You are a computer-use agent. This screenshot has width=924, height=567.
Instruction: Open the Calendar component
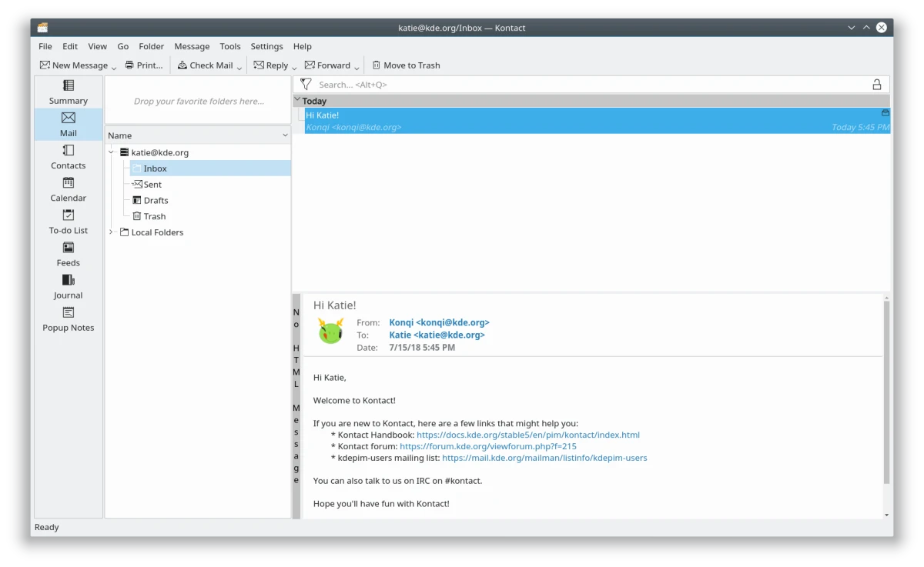[69, 188]
